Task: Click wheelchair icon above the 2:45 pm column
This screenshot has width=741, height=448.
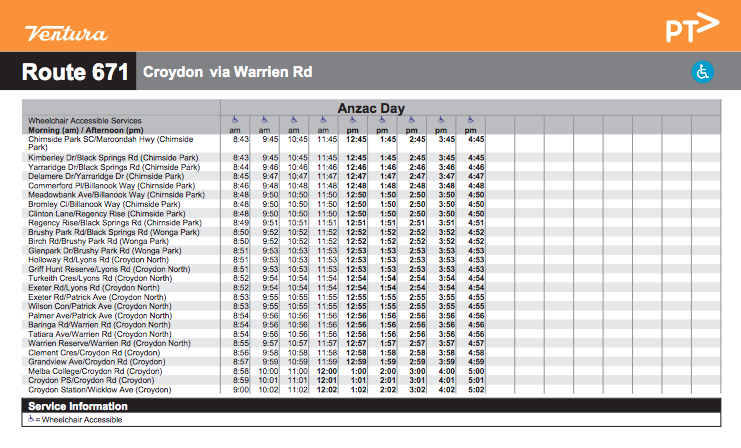Action: click(x=411, y=120)
